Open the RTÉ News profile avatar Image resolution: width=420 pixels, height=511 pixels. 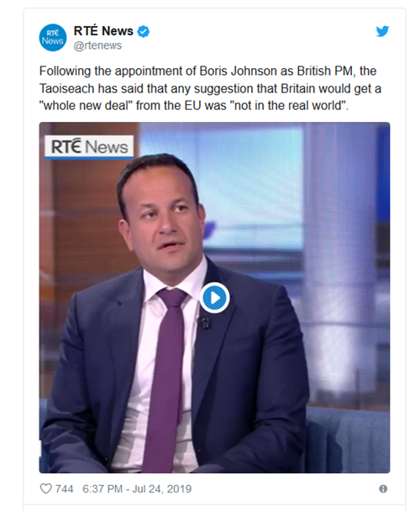pos(53,38)
